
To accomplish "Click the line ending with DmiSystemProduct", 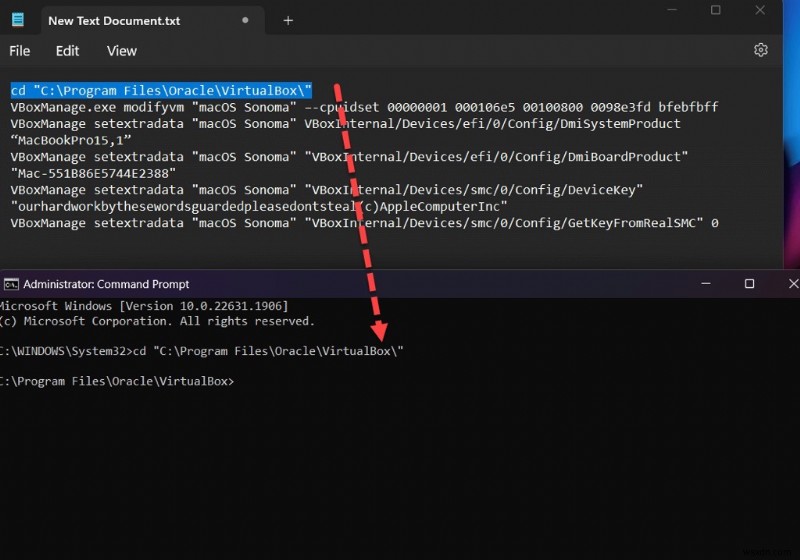I will pos(345,124).
